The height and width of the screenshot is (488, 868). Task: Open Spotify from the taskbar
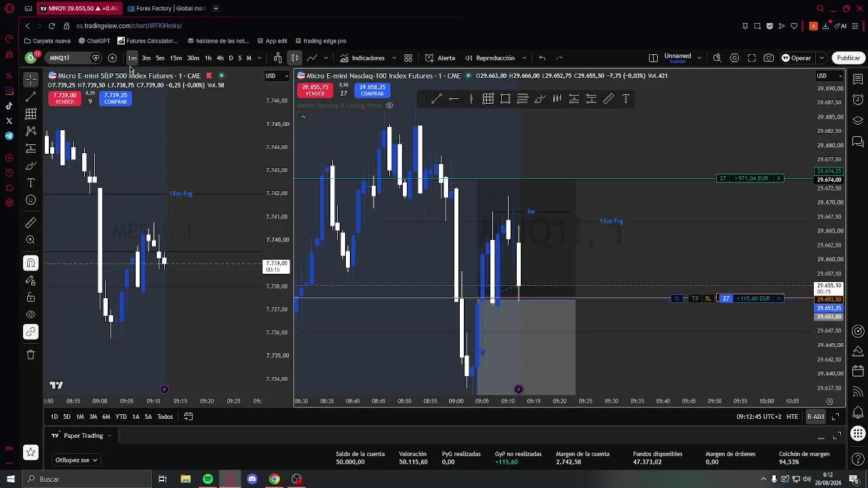coord(208,479)
